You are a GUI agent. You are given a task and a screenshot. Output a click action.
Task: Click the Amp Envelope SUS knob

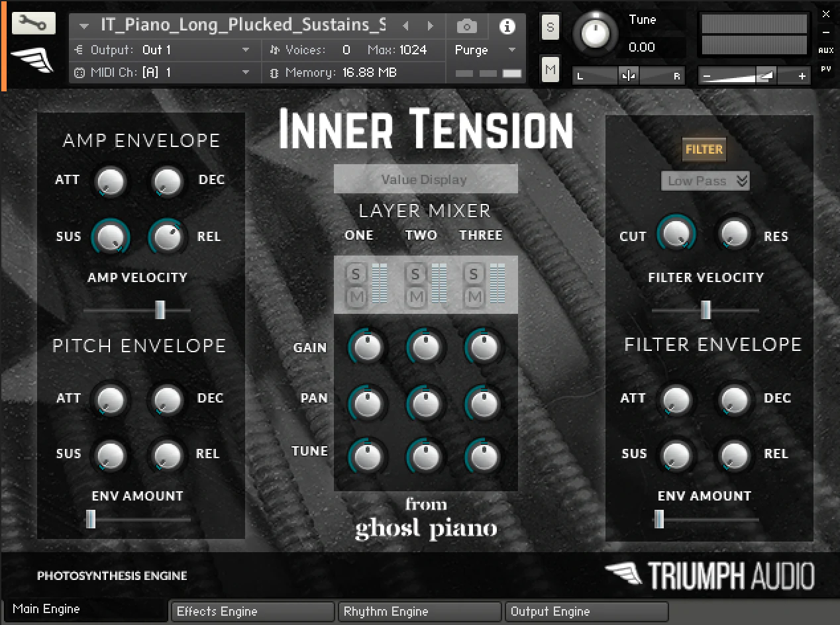(111, 236)
